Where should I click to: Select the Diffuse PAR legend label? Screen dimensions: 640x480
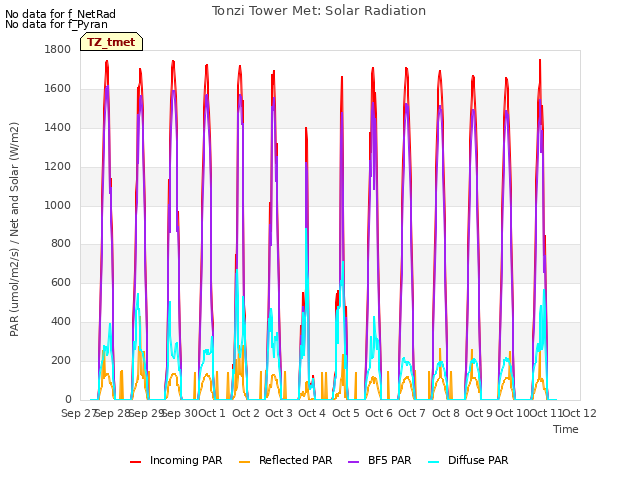(478, 460)
